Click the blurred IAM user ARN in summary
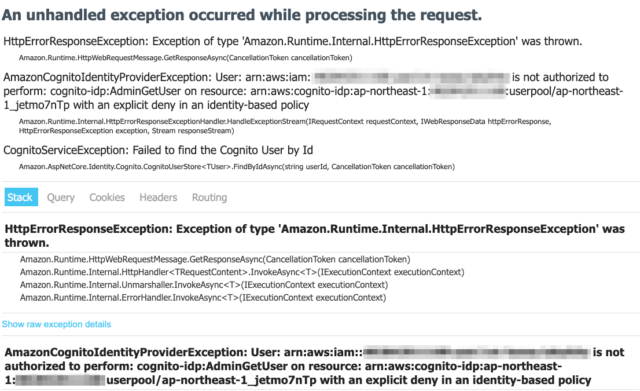The image size is (640, 391). [x=412, y=77]
